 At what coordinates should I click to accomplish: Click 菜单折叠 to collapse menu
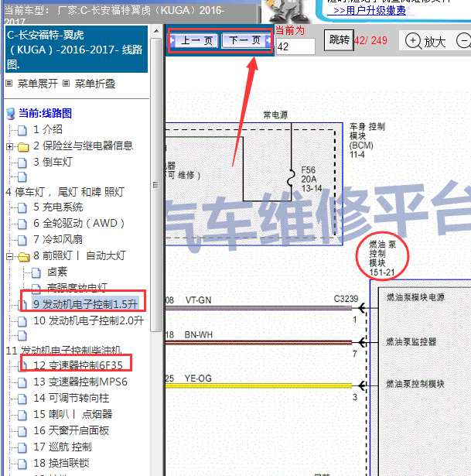pyautogui.click(x=95, y=84)
